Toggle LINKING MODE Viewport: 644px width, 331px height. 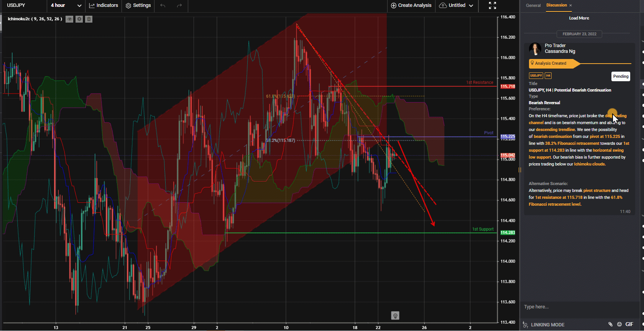pos(544,324)
